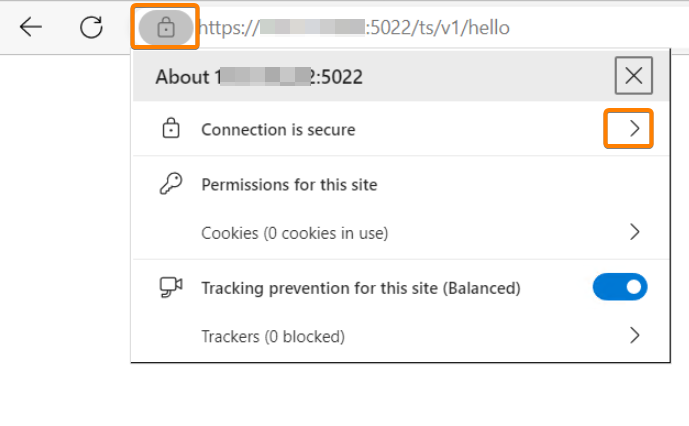This screenshot has width=689, height=426.
Task: Click Trackers (0 blocked) text
Action: tap(273, 336)
